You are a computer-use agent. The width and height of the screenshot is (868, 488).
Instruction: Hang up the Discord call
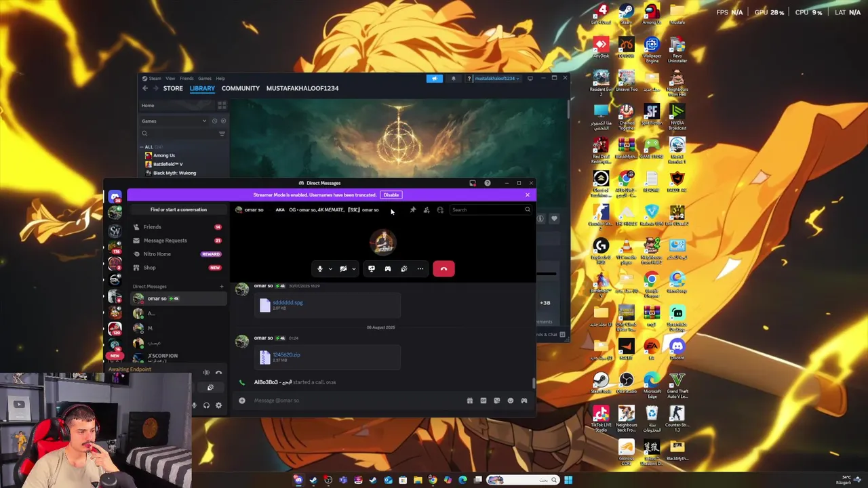click(443, 269)
